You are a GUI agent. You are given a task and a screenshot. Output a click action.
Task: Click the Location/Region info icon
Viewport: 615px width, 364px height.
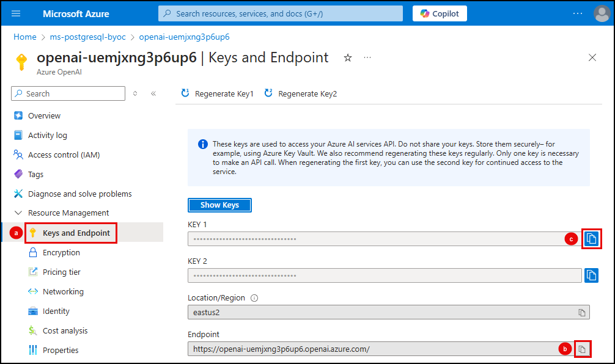tap(254, 298)
